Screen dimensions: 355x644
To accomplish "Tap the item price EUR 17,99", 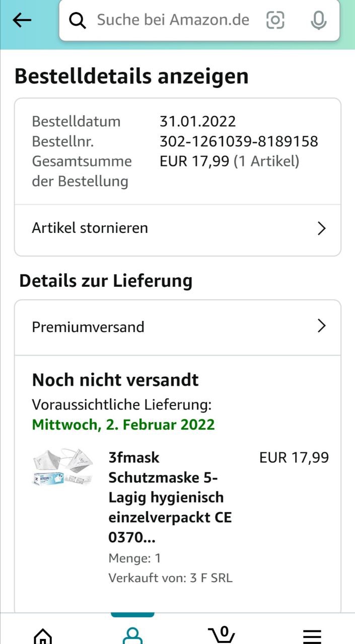I will click(x=294, y=457).
